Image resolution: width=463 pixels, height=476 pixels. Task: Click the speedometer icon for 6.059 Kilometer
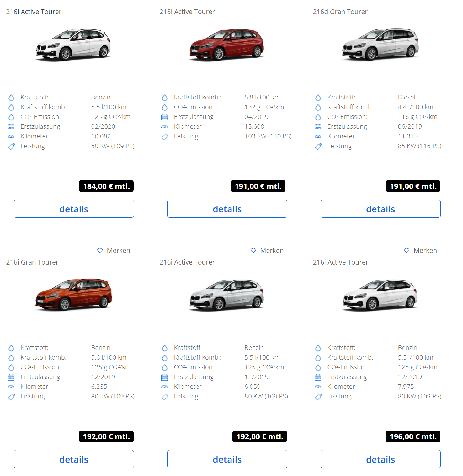point(165,387)
